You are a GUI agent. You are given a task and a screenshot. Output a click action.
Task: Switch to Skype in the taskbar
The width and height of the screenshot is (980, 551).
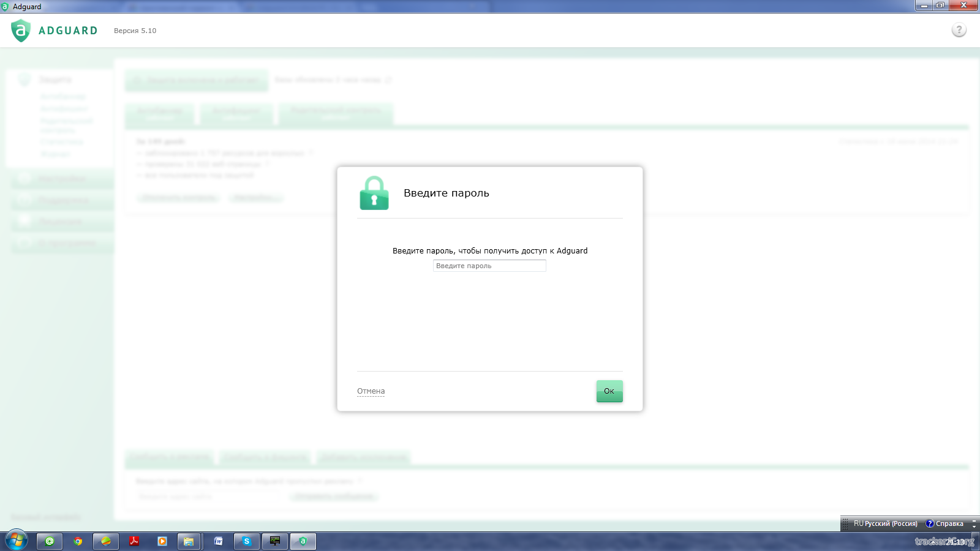coord(246,541)
